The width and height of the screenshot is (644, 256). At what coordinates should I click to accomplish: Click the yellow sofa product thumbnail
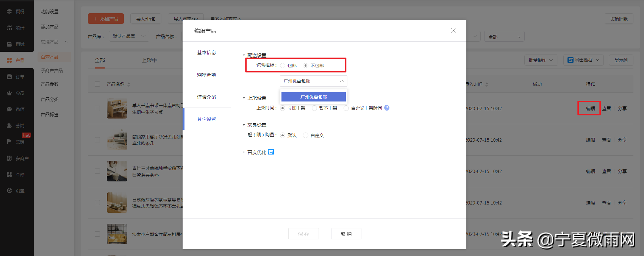coord(117,234)
